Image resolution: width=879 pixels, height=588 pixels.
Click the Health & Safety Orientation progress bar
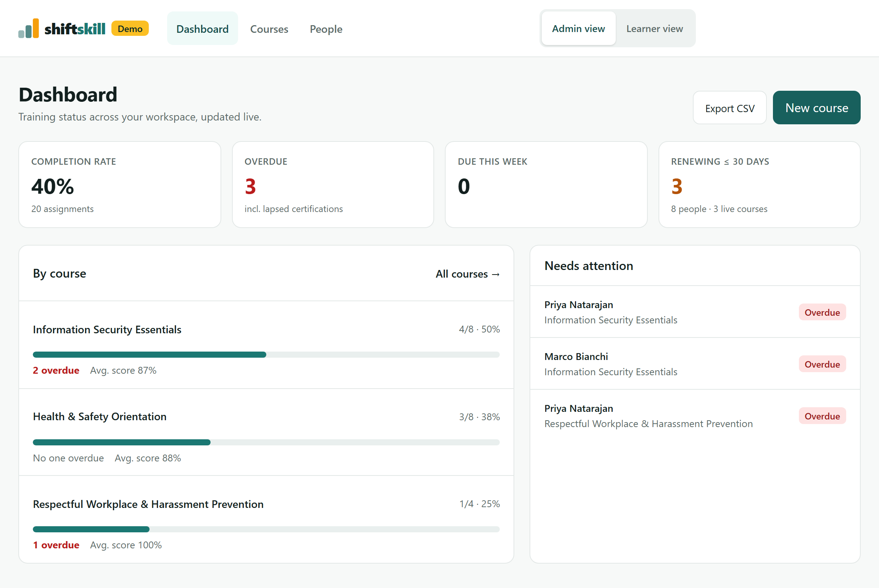pos(266,442)
